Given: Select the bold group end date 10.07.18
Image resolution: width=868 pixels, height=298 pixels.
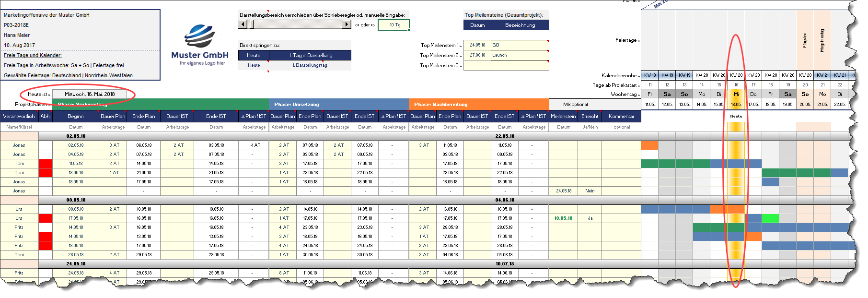Looking at the screenshot, I should click(505, 264).
